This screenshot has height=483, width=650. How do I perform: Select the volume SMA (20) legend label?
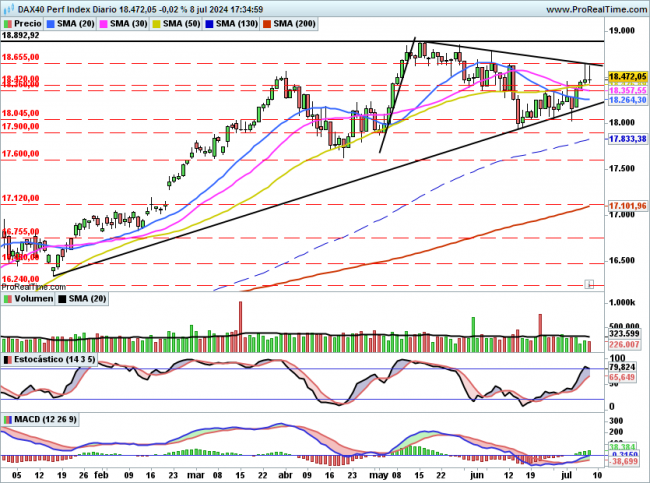(x=87, y=298)
